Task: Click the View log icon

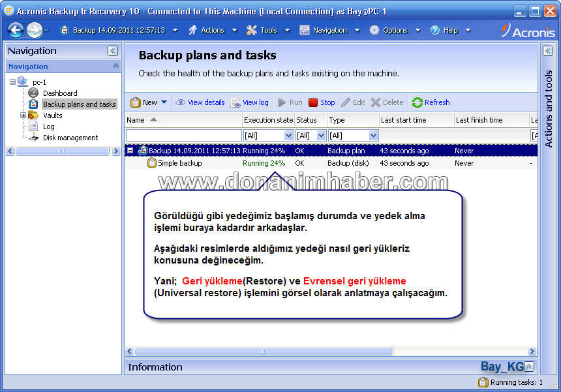Action: point(235,102)
